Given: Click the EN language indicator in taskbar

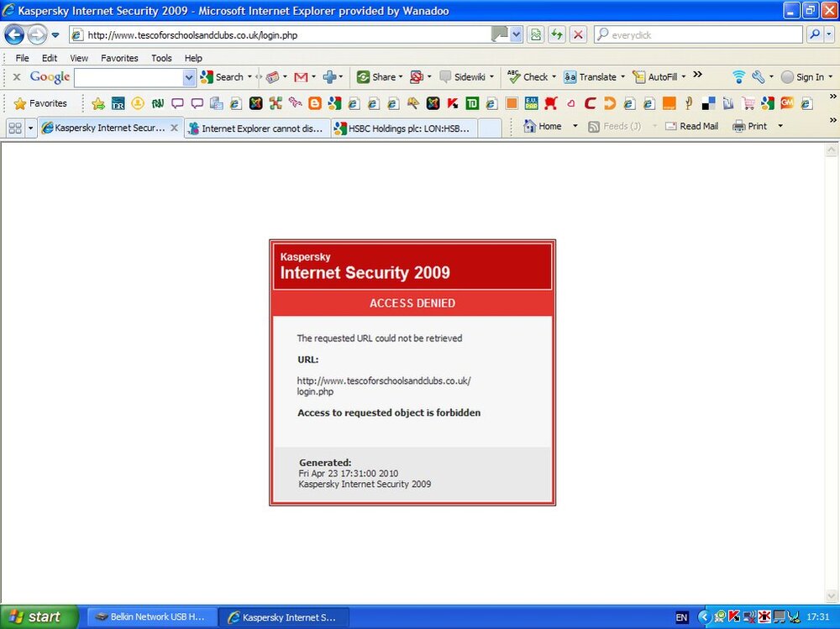Looking at the screenshot, I should (x=681, y=617).
